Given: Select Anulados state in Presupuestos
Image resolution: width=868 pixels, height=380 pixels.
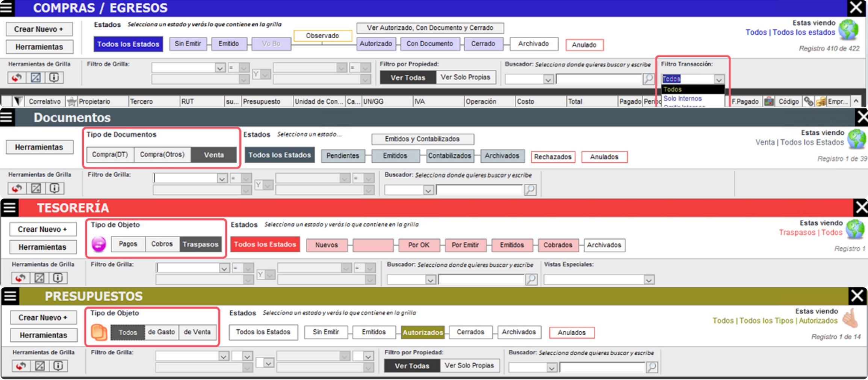Looking at the screenshot, I should 572,333.
